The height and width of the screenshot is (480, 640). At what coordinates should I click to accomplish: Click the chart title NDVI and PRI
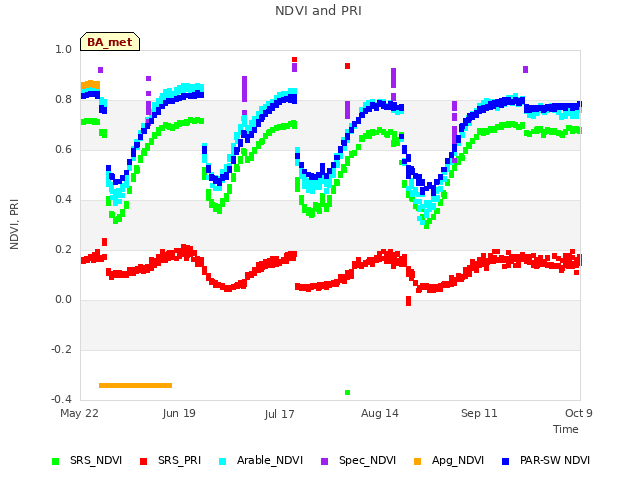click(x=318, y=11)
